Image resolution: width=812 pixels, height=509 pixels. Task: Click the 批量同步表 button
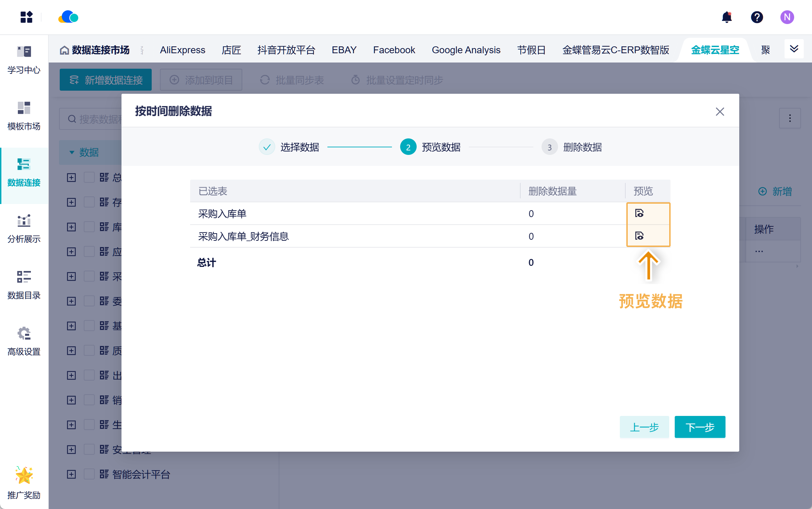292,80
